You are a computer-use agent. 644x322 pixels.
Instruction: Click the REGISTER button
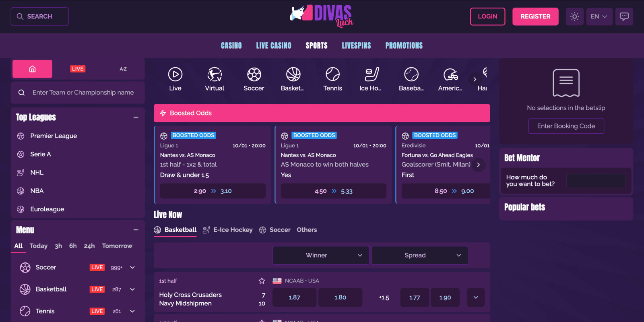(x=535, y=17)
